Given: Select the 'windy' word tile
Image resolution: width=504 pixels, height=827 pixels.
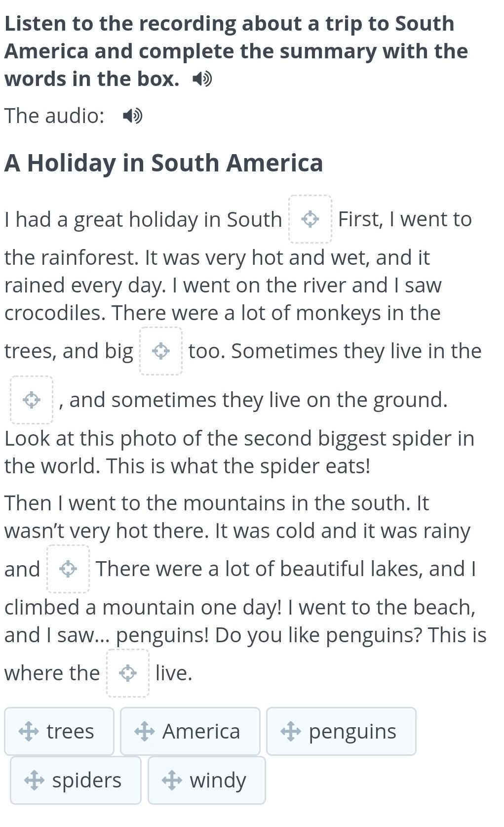Looking at the screenshot, I should tap(207, 780).
